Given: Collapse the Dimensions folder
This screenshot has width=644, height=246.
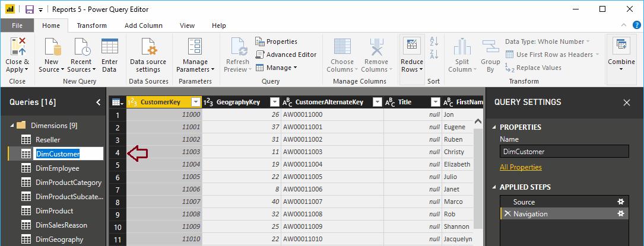Looking at the screenshot, I should point(11,126).
